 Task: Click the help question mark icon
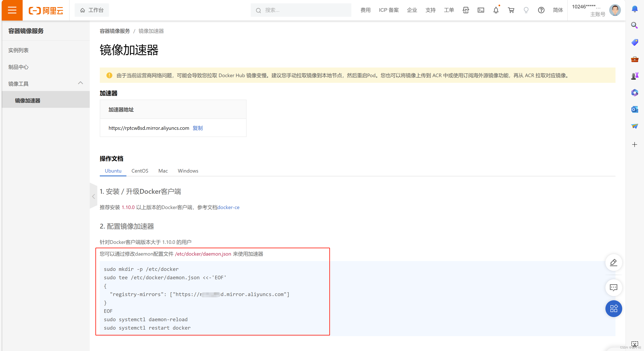[x=541, y=10]
